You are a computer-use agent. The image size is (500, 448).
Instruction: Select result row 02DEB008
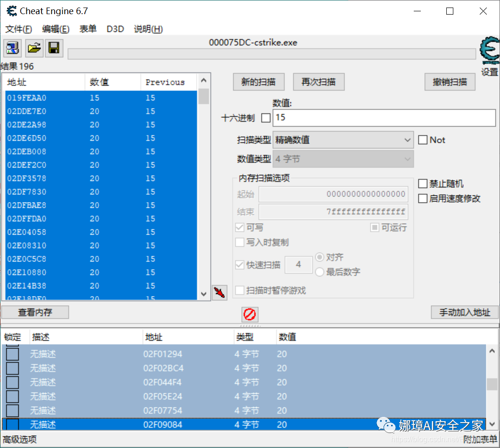(101, 152)
